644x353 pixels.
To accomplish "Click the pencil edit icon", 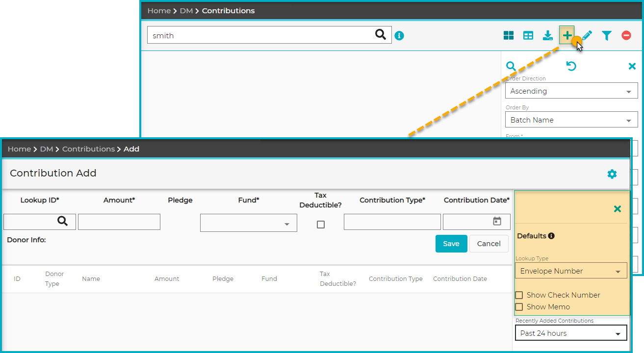I will click(x=587, y=35).
